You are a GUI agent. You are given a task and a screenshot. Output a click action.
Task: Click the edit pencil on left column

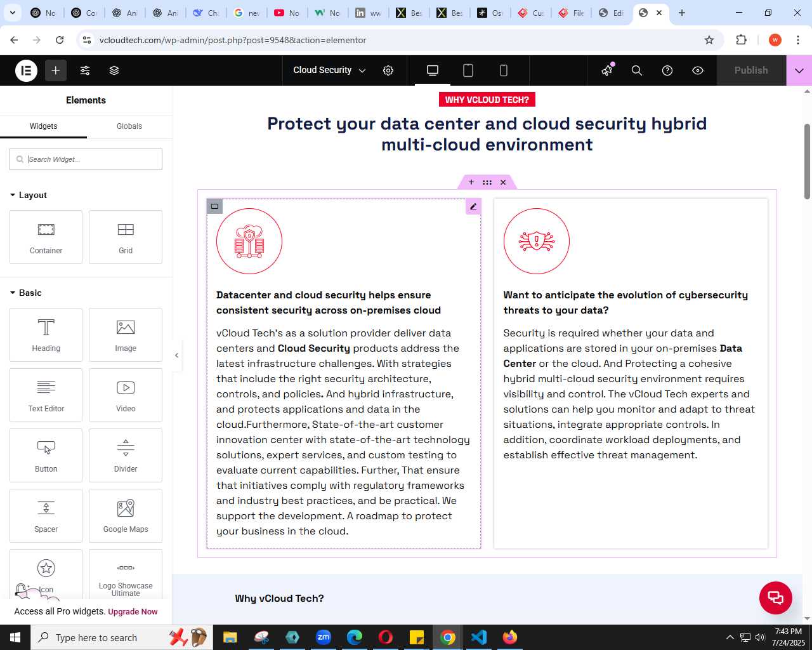coord(473,206)
